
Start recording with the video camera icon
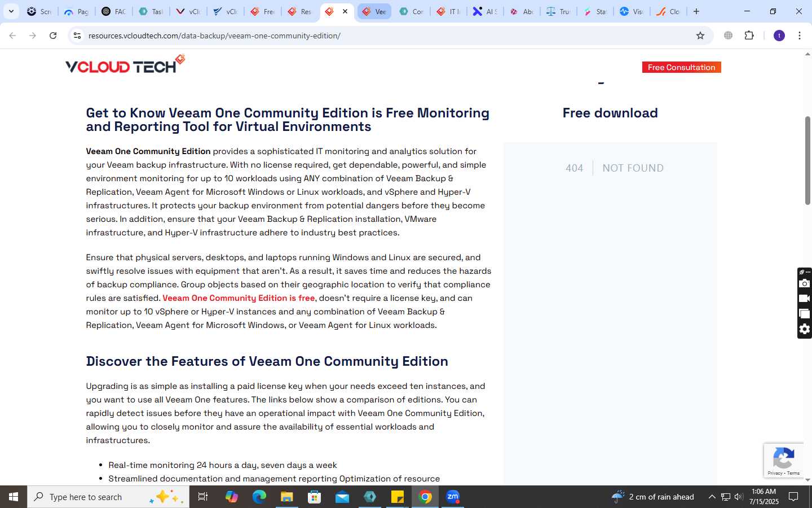(x=805, y=299)
